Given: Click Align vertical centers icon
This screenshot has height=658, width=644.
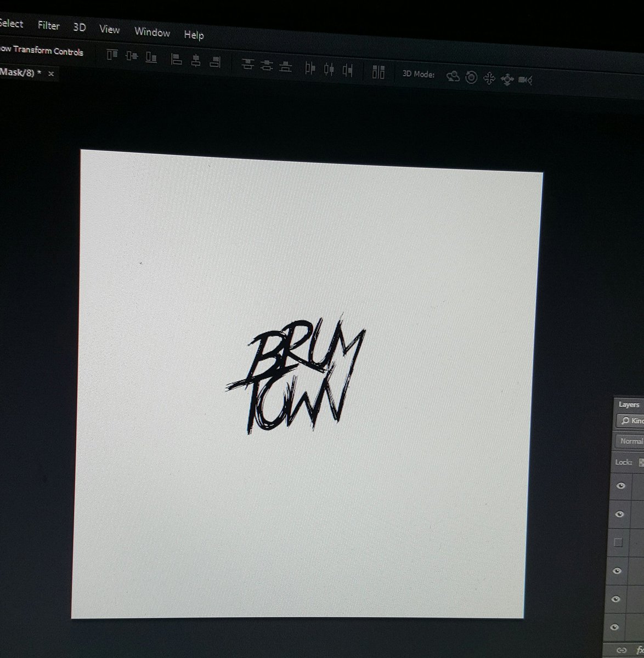Looking at the screenshot, I should 132,56.
